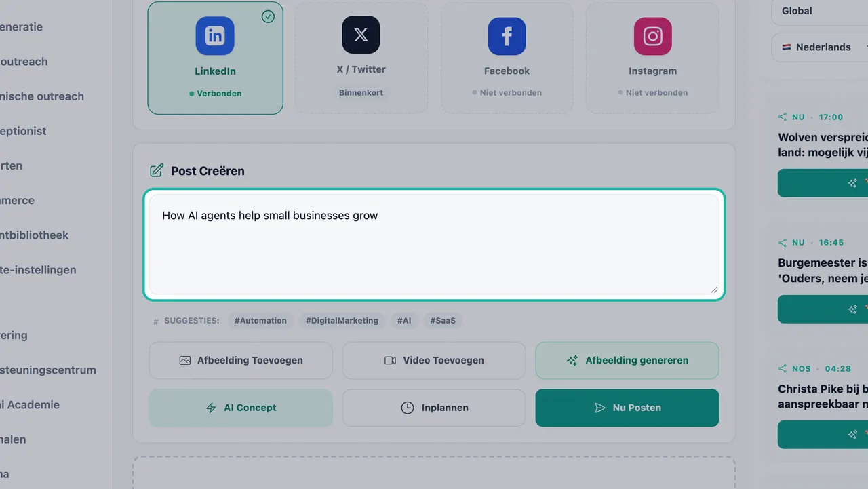Click the NU 17:00 source label

pos(811,117)
